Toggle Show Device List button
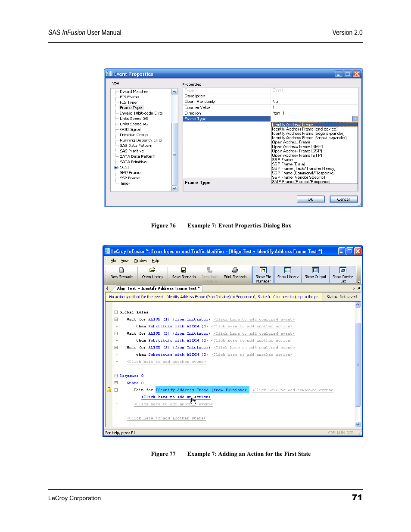The image size is (411, 532). tap(343, 274)
